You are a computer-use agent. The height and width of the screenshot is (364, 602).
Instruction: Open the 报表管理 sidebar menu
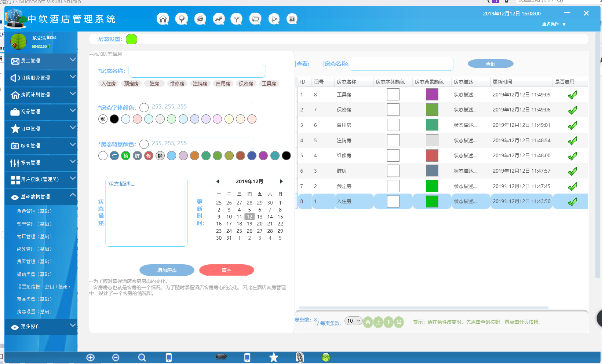41,163
